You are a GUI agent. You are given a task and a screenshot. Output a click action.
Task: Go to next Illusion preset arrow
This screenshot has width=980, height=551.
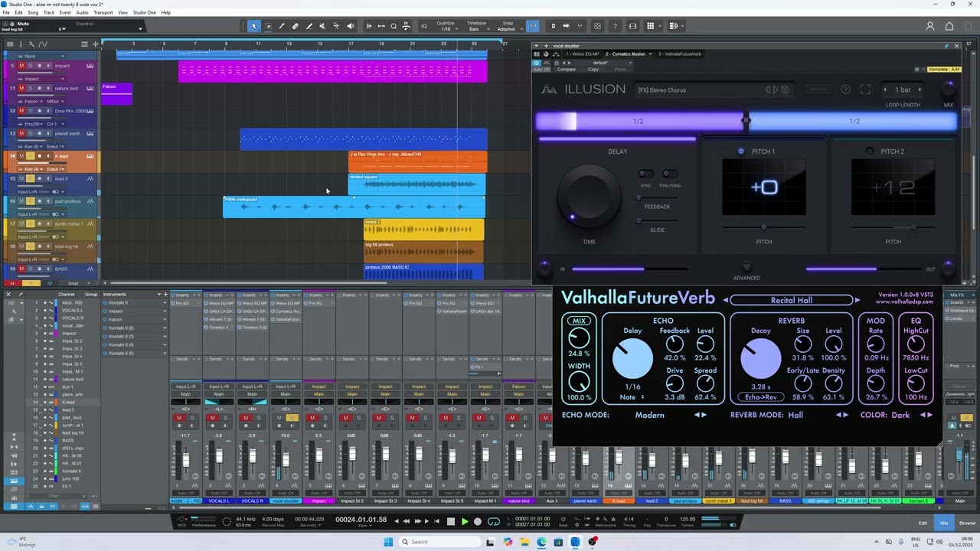pos(776,90)
